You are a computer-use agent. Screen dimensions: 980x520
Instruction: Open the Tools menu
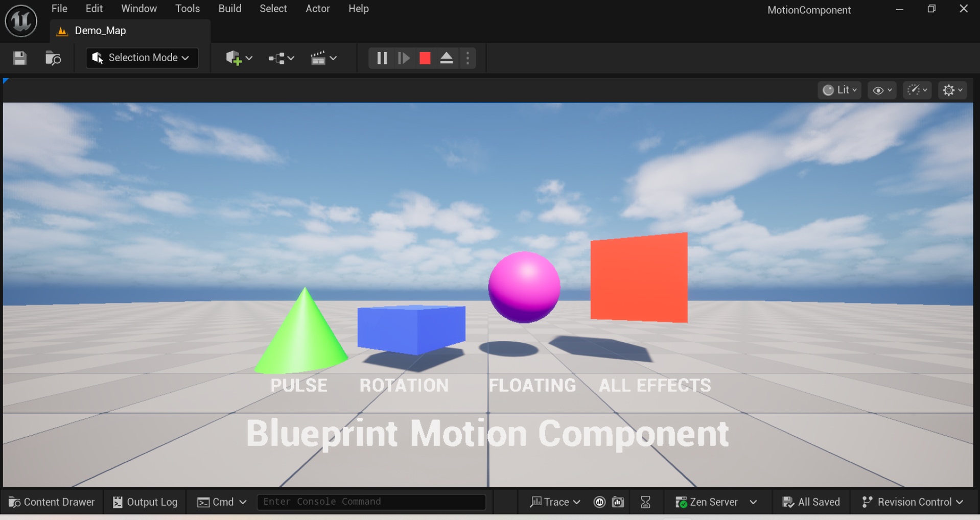[x=188, y=9]
